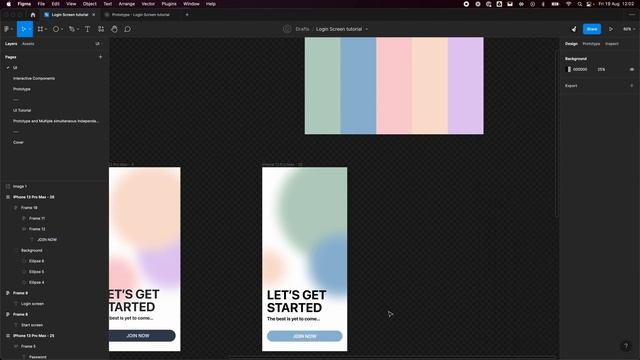640x360 pixels.
Task: Click the user avatar icon near Drafts
Action: pos(287,29)
